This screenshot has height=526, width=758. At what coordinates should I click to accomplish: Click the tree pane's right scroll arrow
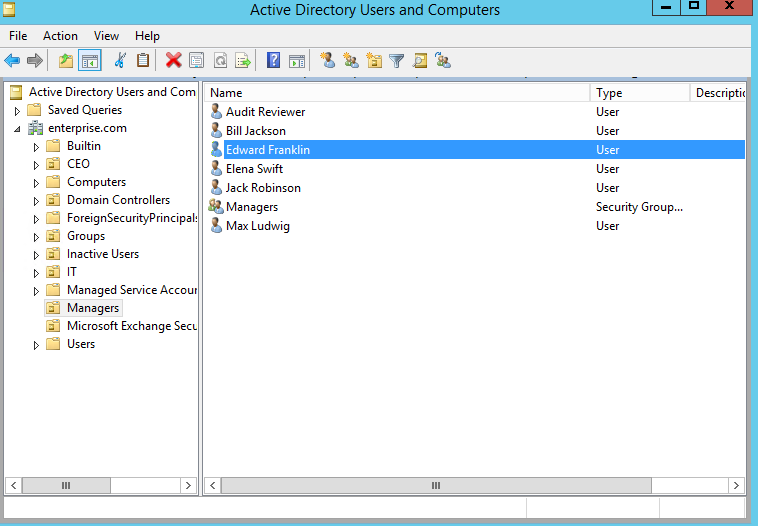pos(188,485)
